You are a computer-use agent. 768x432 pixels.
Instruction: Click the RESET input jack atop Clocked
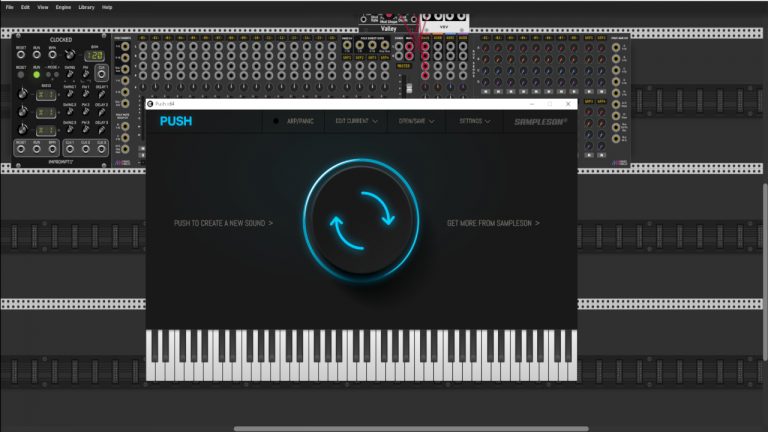coord(21,54)
